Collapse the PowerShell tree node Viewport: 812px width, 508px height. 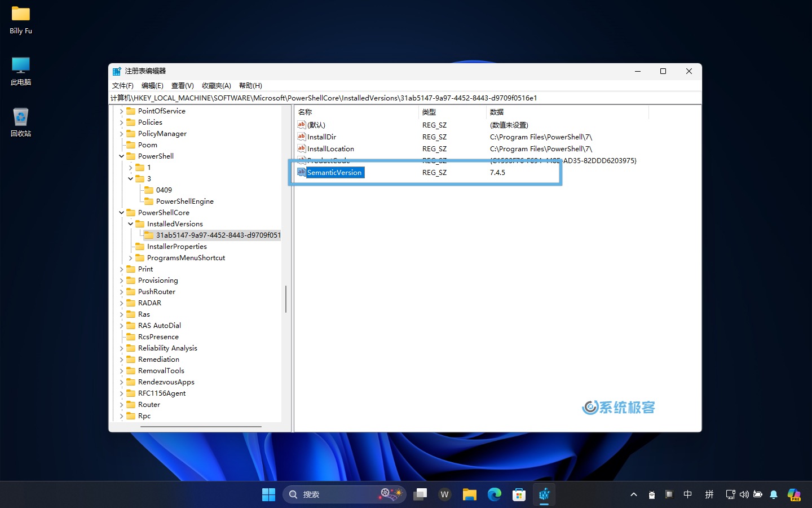[x=122, y=156]
